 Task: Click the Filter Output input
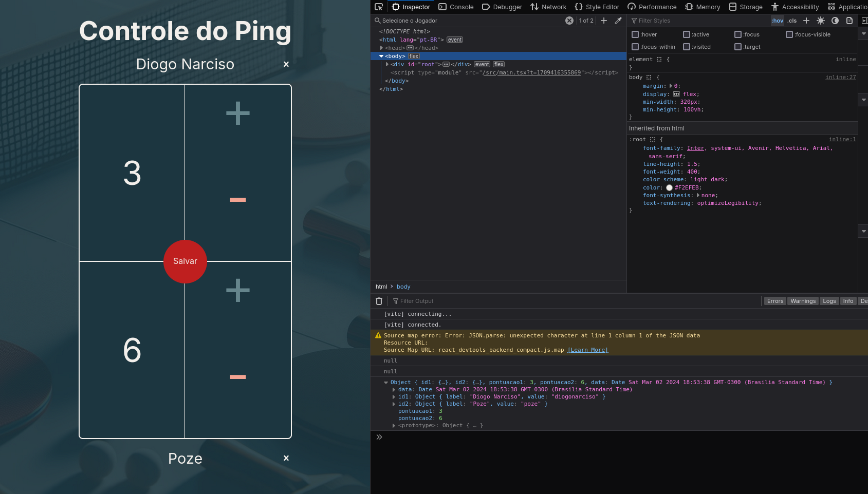[x=576, y=301]
